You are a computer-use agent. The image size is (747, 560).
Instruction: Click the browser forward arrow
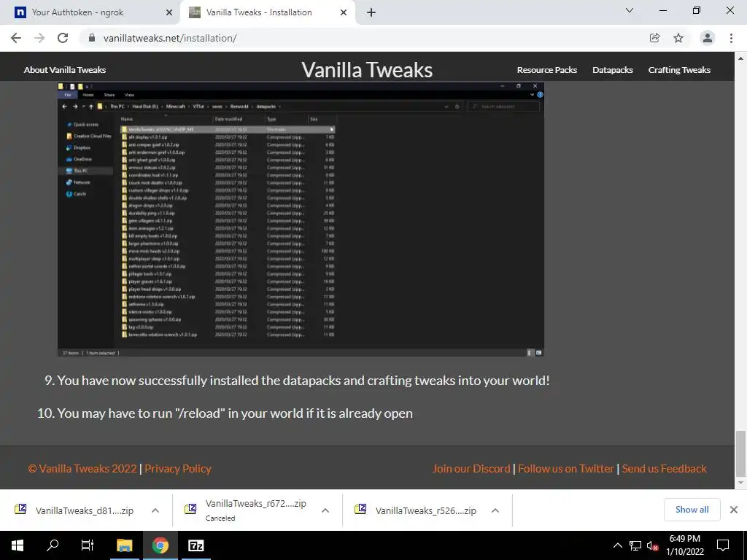point(39,38)
